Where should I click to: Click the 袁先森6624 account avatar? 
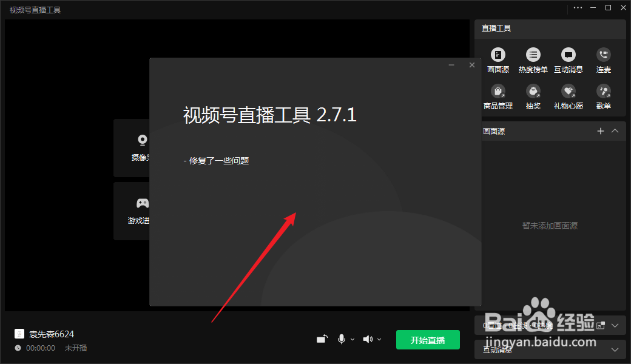coord(19,334)
